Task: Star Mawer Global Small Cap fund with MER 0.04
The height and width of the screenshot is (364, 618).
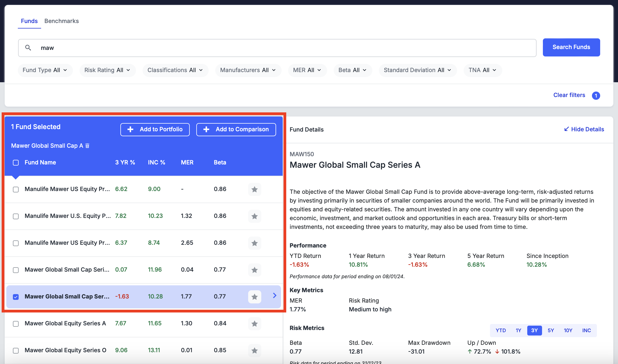Action: click(254, 270)
